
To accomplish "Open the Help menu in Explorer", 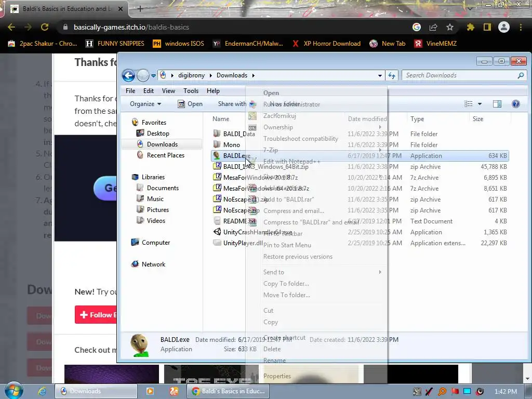I will (213, 91).
